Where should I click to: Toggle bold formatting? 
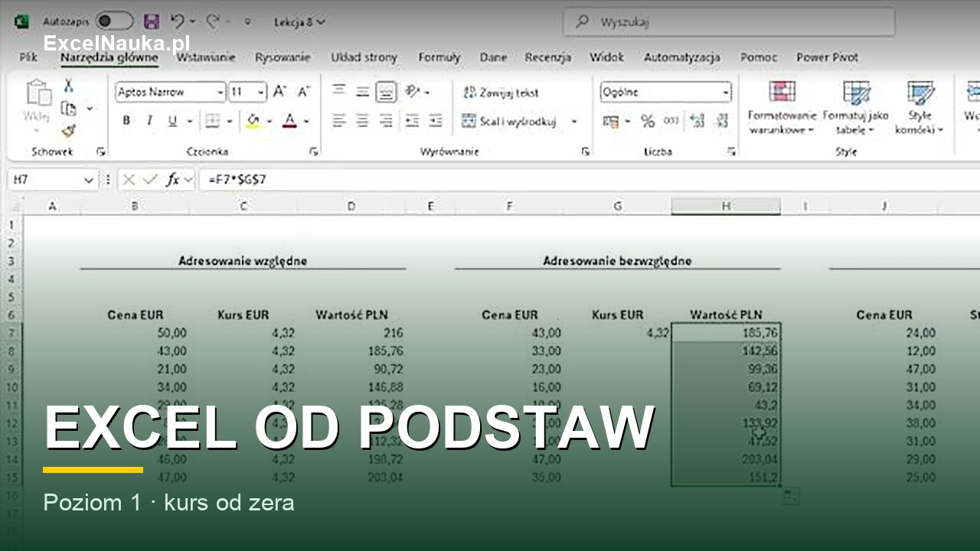click(126, 121)
